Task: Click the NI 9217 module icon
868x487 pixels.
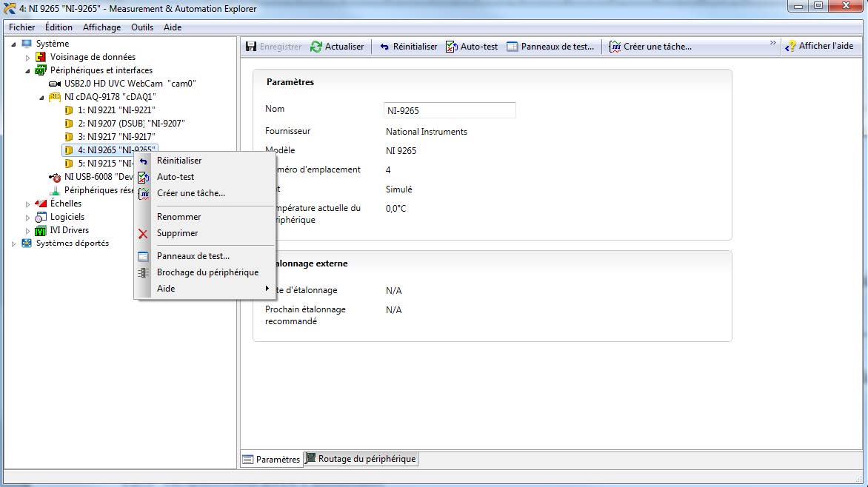Action: (x=69, y=137)
